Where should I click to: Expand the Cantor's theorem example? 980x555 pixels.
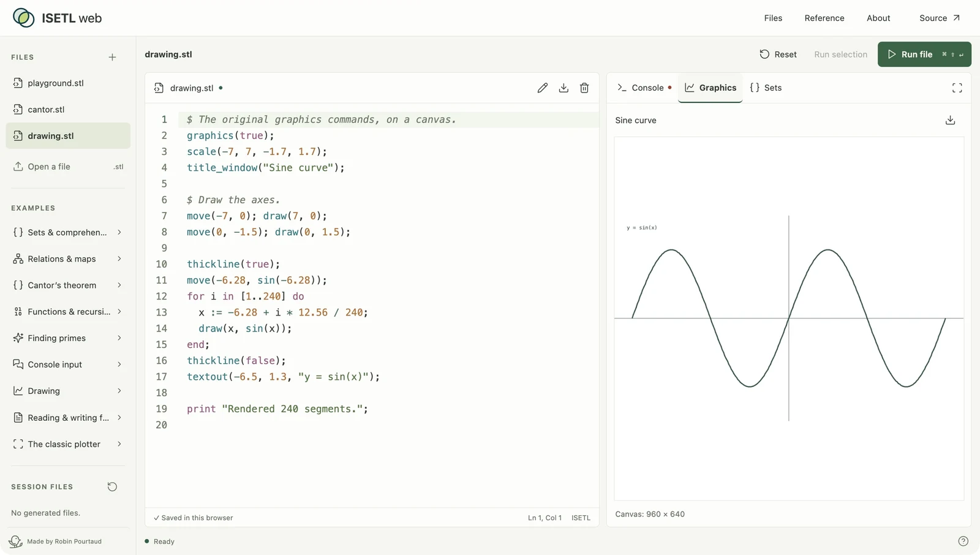68,285
